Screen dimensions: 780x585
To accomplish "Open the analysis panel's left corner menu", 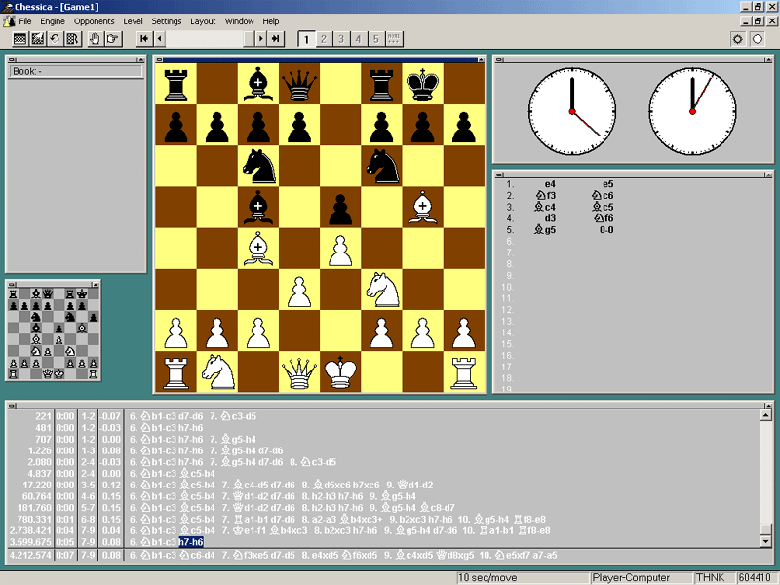I will [12, 405].
